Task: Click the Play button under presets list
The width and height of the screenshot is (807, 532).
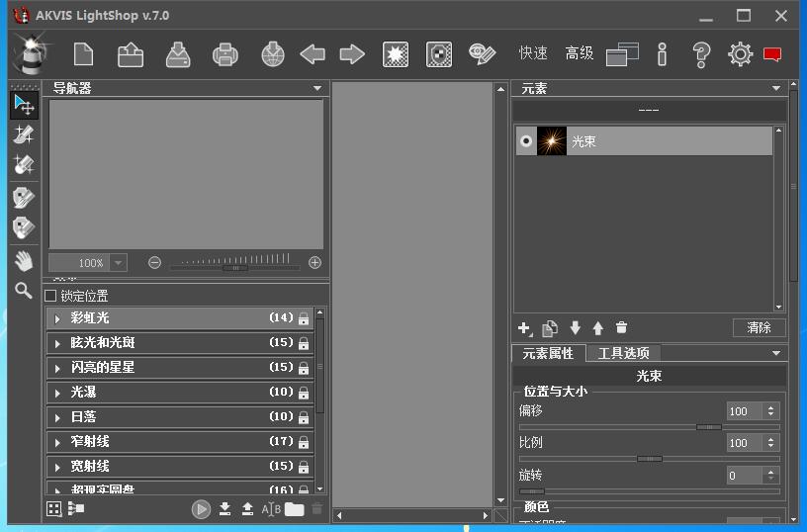Action: (201, 509)
